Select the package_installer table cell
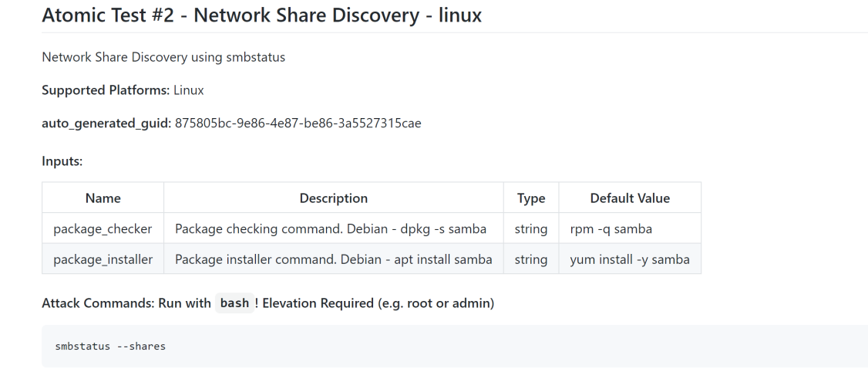Image resolution: width=868 pixels, height=372 pixels. pyautogui.click(x=103, y=259)
